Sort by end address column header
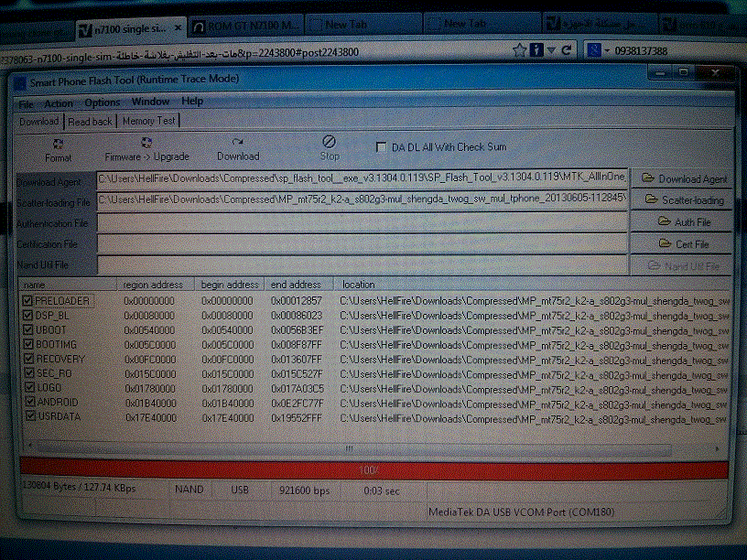Viewport: 747px width, 560px height. pos(298,285)
